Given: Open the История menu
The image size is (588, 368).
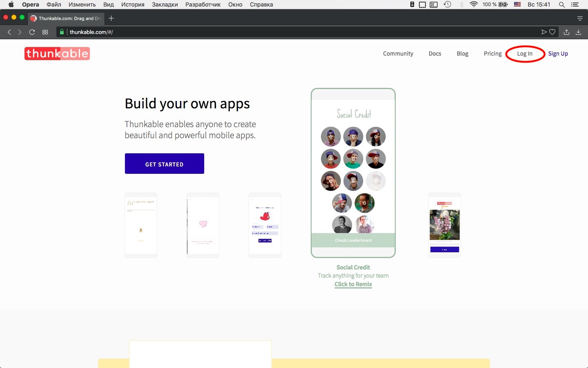Looking at the screenshot, I should [133, 4].
